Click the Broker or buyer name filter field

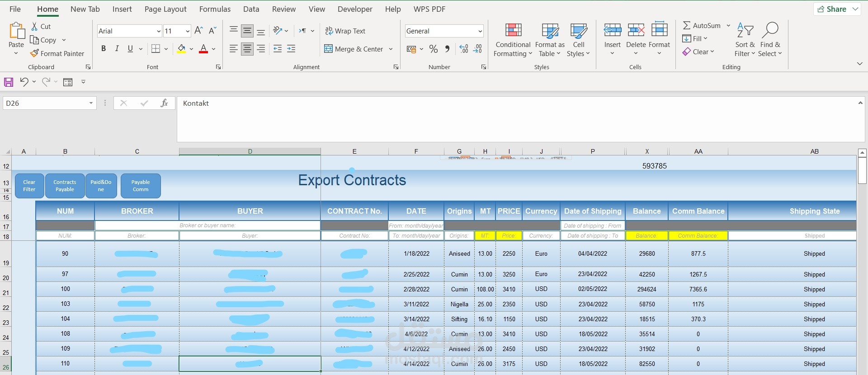(x=208, y=225)
